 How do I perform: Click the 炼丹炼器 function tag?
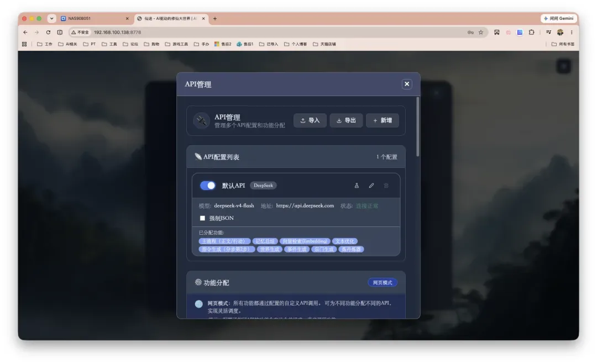[351, 250]
